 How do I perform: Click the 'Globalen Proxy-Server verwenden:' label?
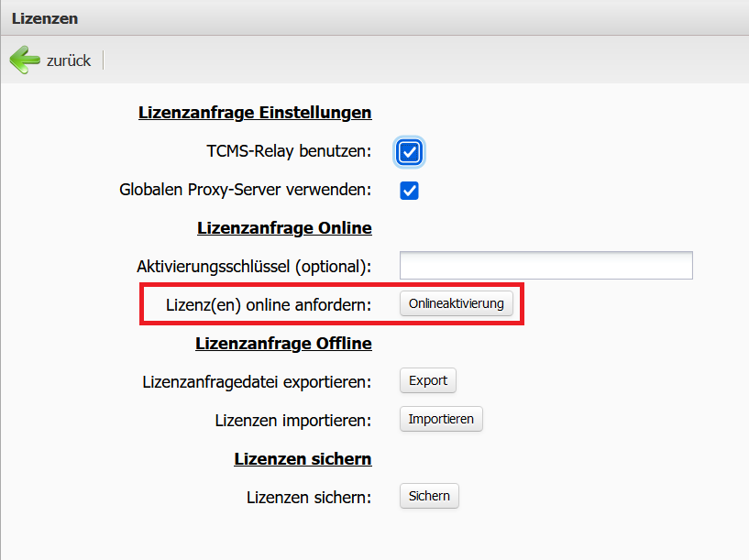245,190
